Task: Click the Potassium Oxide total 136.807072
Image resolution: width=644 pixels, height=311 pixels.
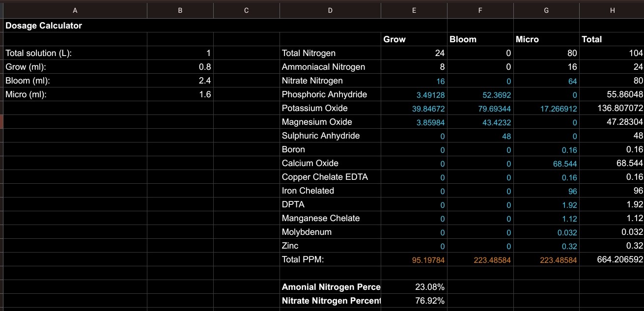Action: pyautogui.click(x=612, y=108)
